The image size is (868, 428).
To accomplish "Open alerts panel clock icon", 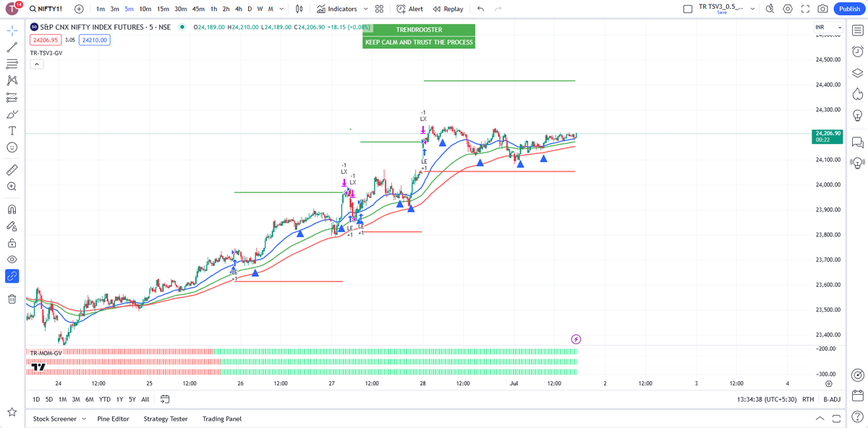I will 857,51.
